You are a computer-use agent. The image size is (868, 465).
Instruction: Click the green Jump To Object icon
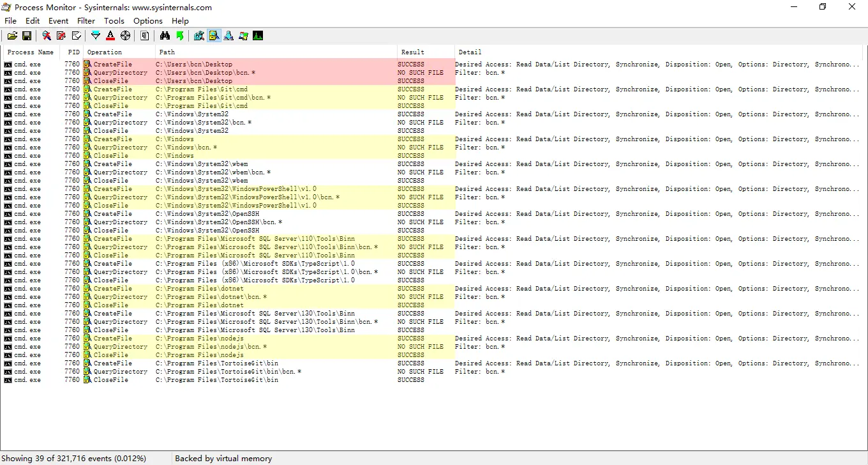(x=179, y=36)
